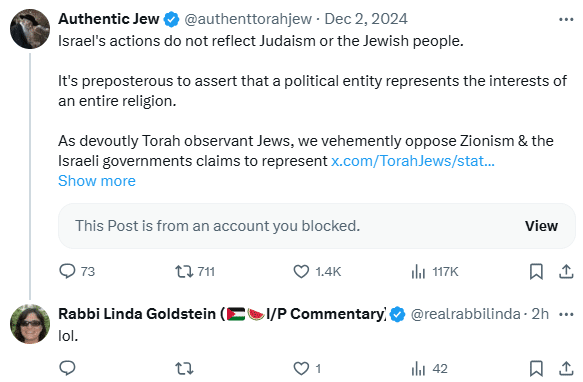The width and height of the screenshot is (583, 382).
Task: Like Rabbi Linda Goldstein's lol reply
Action: 307,369
